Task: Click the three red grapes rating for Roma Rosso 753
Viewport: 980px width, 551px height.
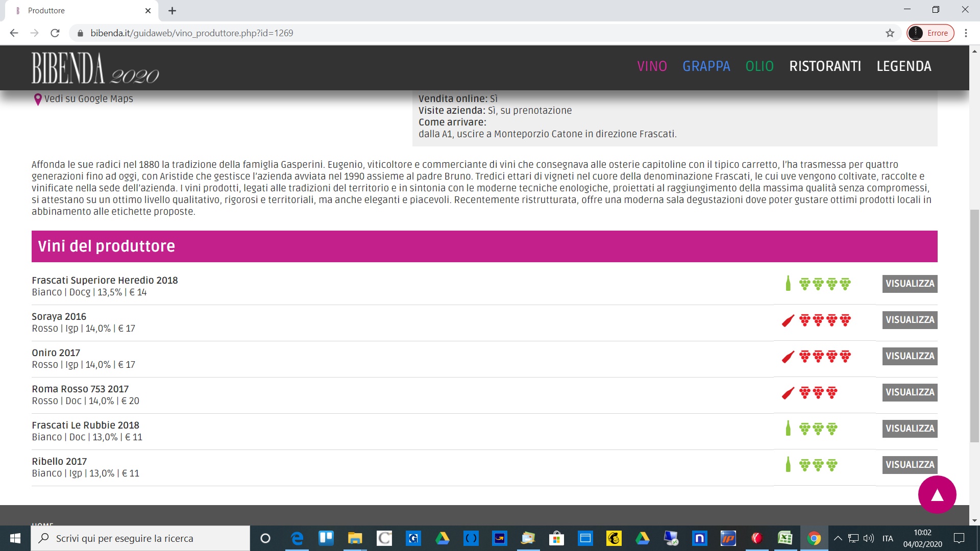Action: pos(818,393)
